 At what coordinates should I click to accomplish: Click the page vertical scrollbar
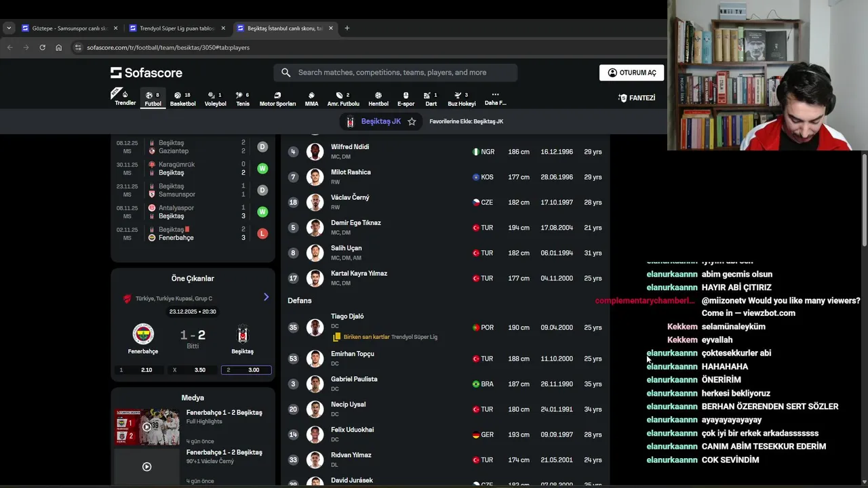point(865,201)
